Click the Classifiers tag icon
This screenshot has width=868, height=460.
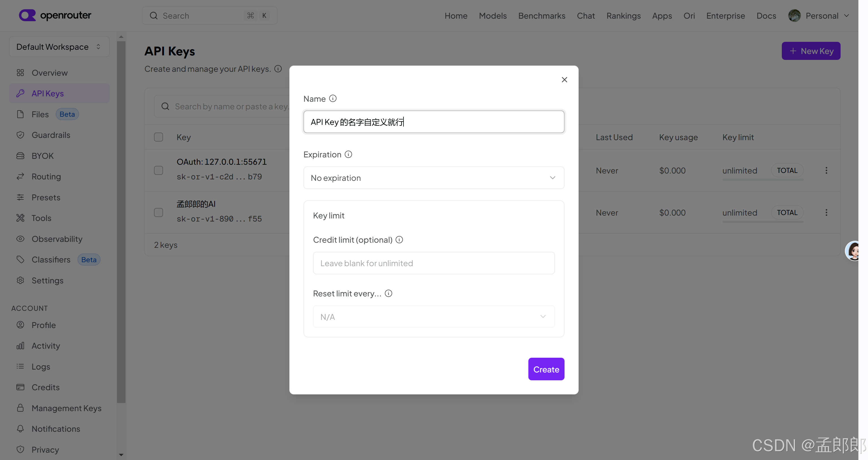[20, 259]
